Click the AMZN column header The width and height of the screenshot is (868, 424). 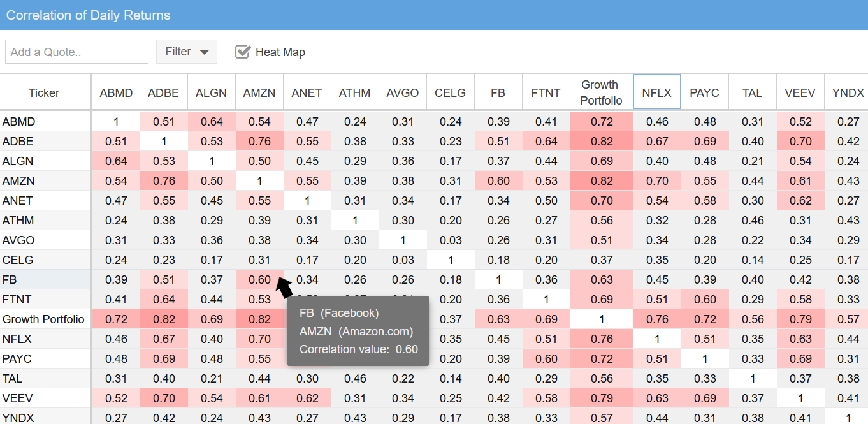coord(259,91)
